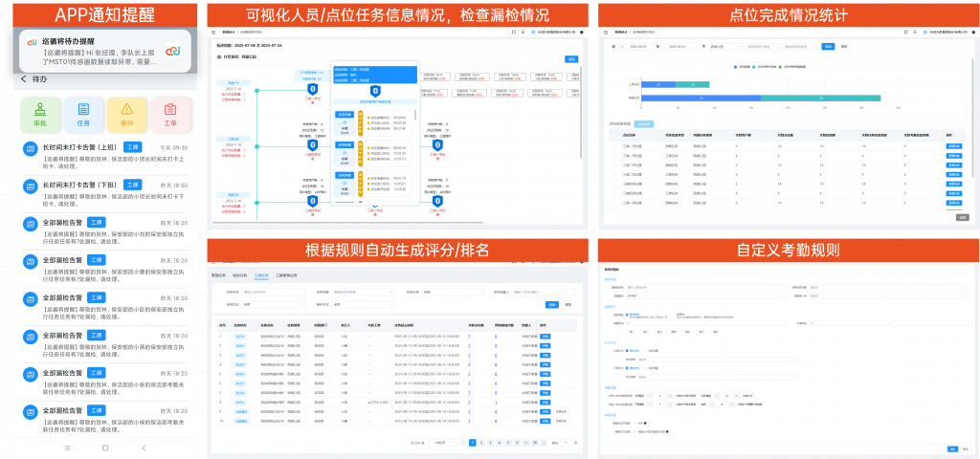Tap the 事件 warning event icon
Image resolution: width=980 pixels, height=459 pixels.
pos(126,114)
